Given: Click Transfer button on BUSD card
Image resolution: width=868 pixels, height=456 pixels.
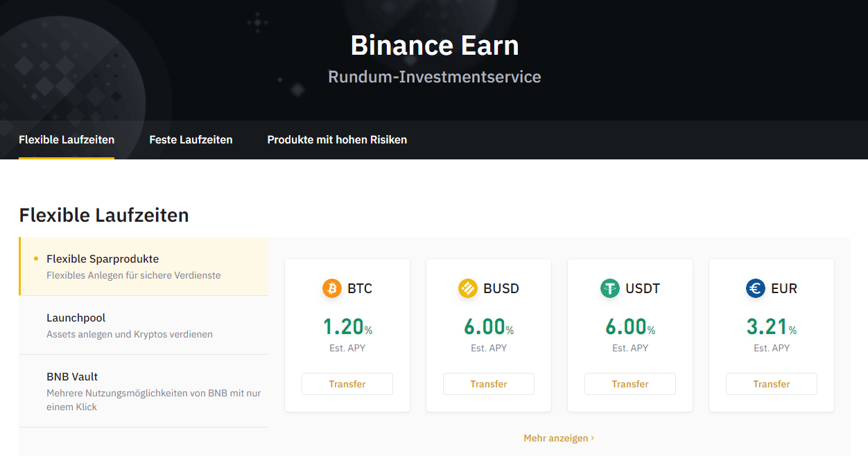Looking at the screenshot, I should [x=489, y=384].
